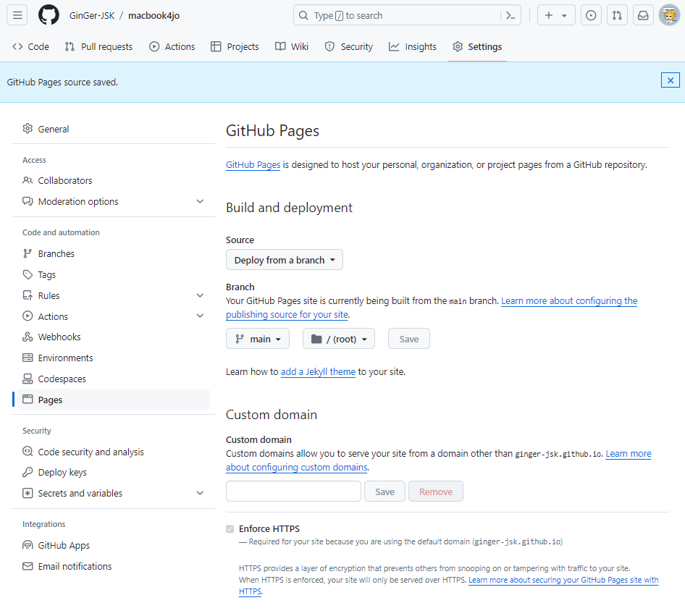Expand the sidebar Actions chevron
Screen dimensions: 685x616
point(200,316)
